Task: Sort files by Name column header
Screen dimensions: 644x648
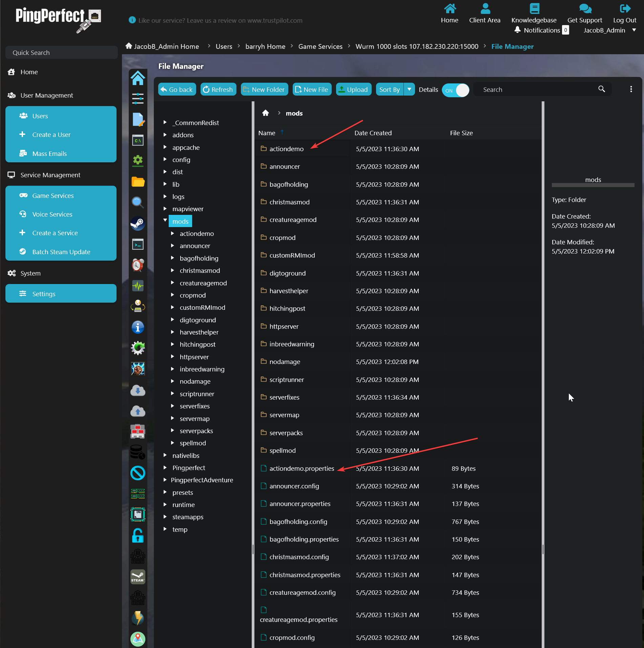Action: point(267,133)
